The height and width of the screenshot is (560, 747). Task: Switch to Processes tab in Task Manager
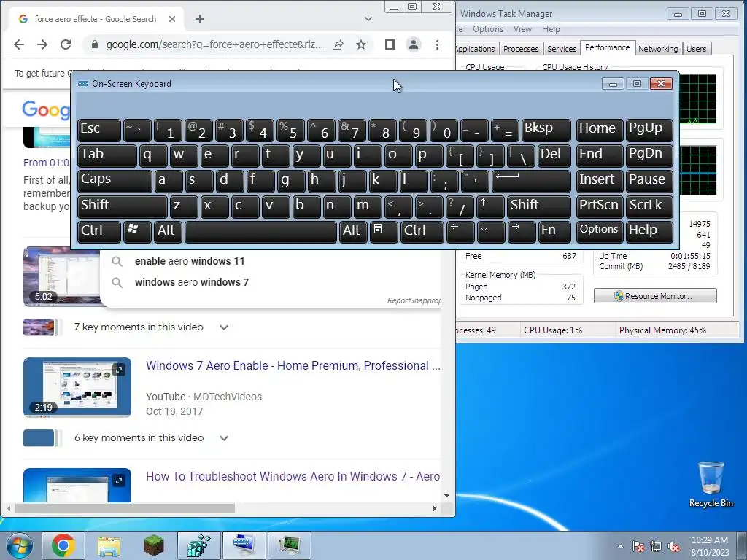521,49
